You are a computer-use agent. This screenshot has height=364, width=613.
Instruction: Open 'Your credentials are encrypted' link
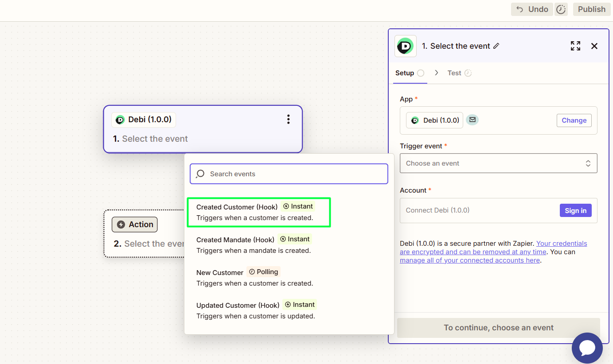(493, 248)
